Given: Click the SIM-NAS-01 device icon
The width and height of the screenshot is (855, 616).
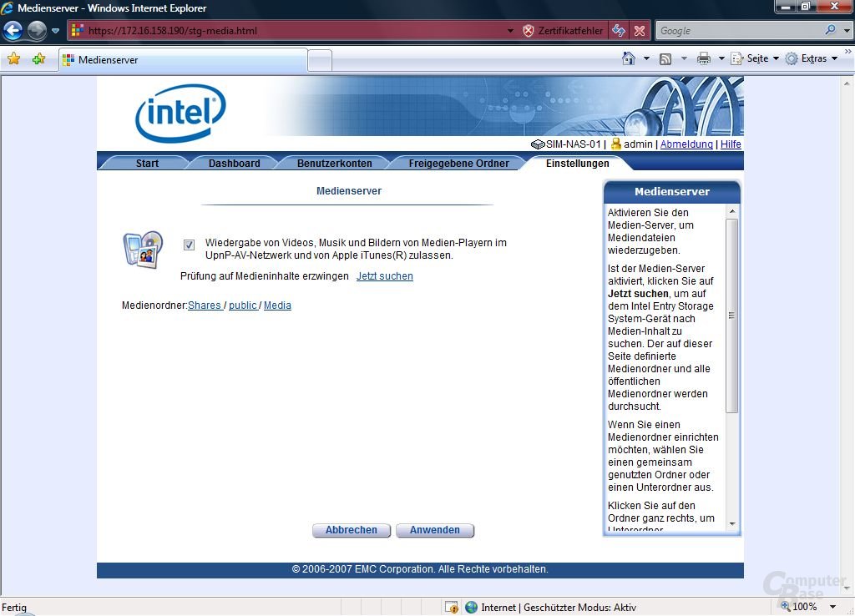Looking at the screenshot, I should (x=538, y=144).
